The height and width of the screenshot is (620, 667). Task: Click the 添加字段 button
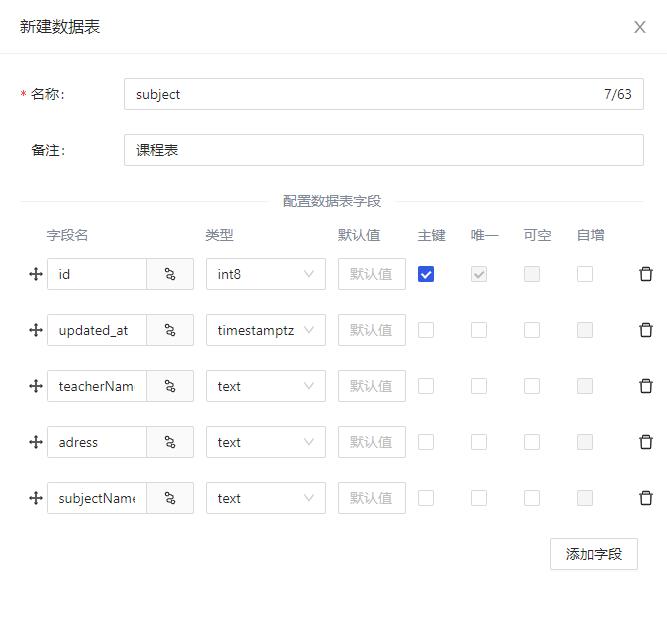pos(594,554)
